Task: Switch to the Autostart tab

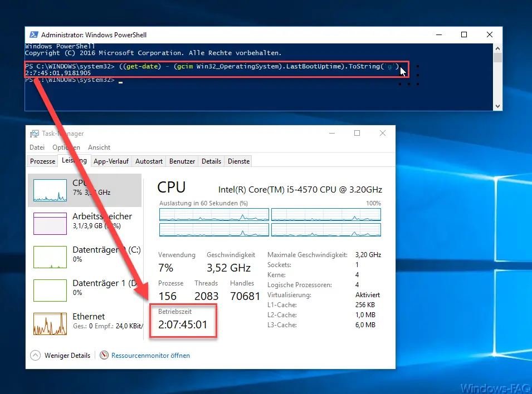Action: click(149, 161)
